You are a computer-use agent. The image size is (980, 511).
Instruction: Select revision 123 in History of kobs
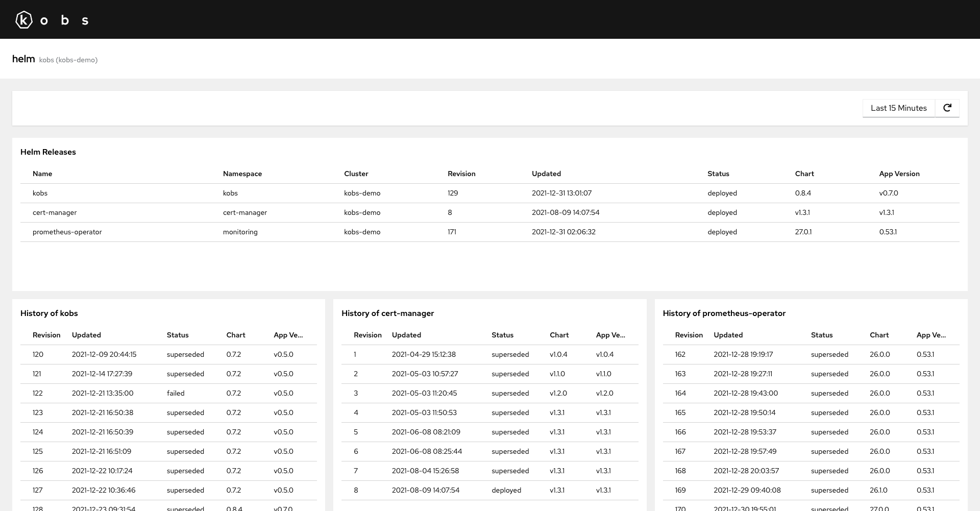(38, 412)
